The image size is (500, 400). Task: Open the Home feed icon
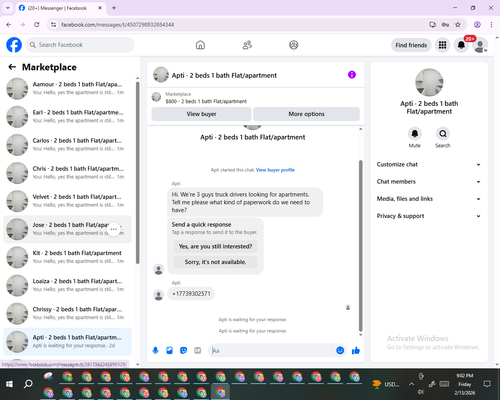tap(200, 45)
